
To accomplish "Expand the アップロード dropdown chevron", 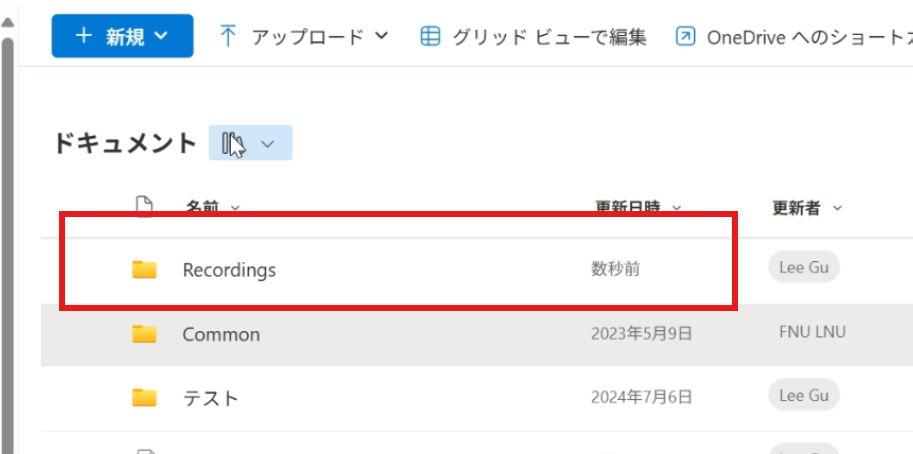I will click(381, 37).
